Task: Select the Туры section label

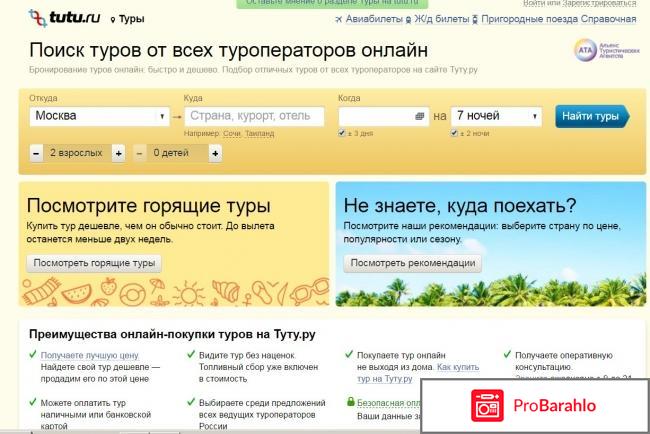Action: 131,19
